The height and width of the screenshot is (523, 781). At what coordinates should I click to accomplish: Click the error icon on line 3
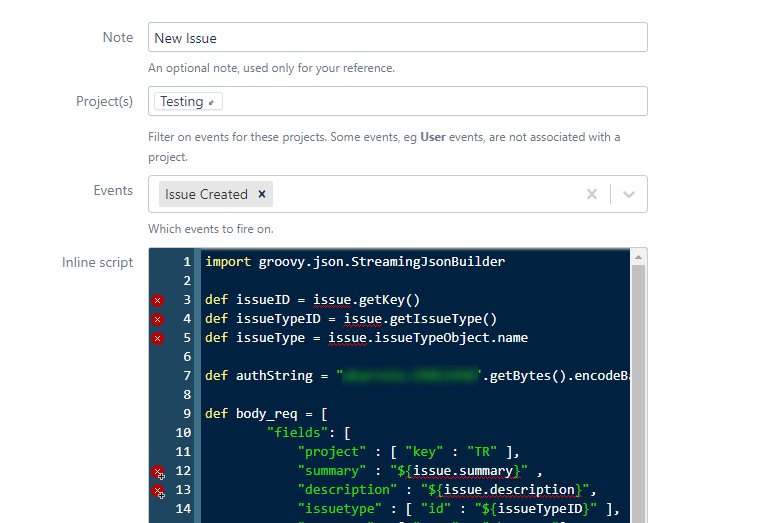click(157, 300)
